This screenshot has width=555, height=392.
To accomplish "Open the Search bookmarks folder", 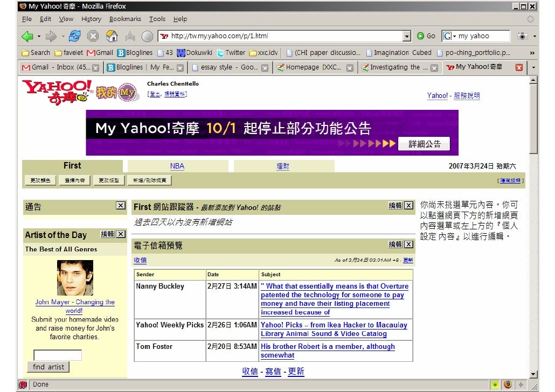I will (x=36, y=53).
